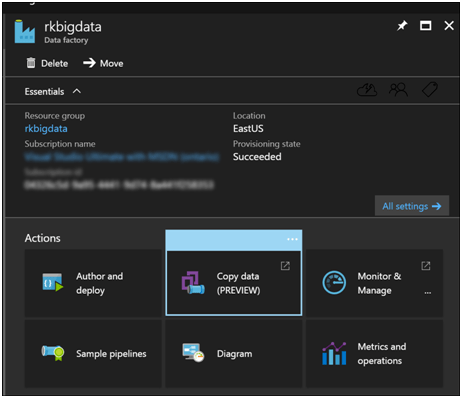Click the Essentials header text
Screen dimensions: 462x398
point(44,91)
